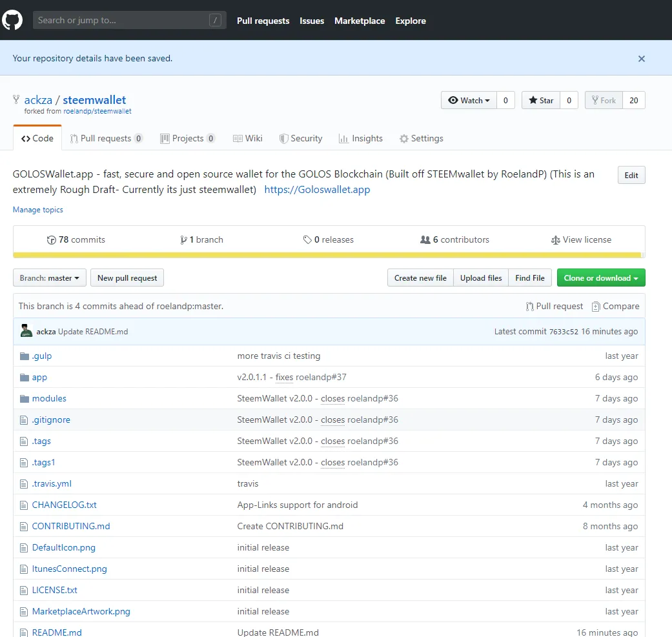Click the yellow language breakdown bar
This screenshot has height=637, width=672.
[x=327, y=256]
